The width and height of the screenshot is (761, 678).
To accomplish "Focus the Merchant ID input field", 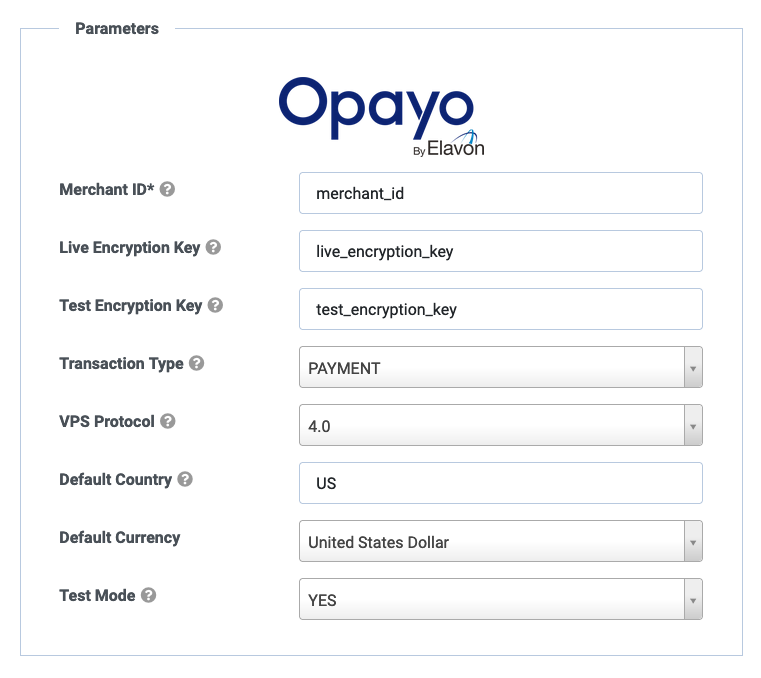I will pyautogui.click(x=500, y=193).
